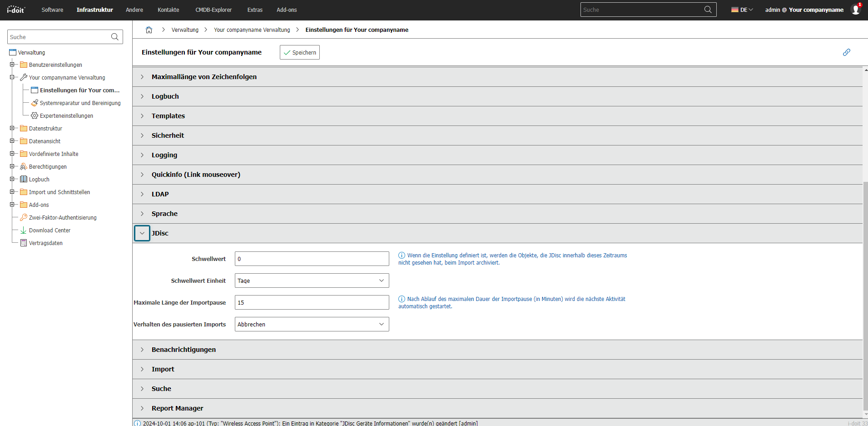Click the status bar info icon

[x=137, y=423]
